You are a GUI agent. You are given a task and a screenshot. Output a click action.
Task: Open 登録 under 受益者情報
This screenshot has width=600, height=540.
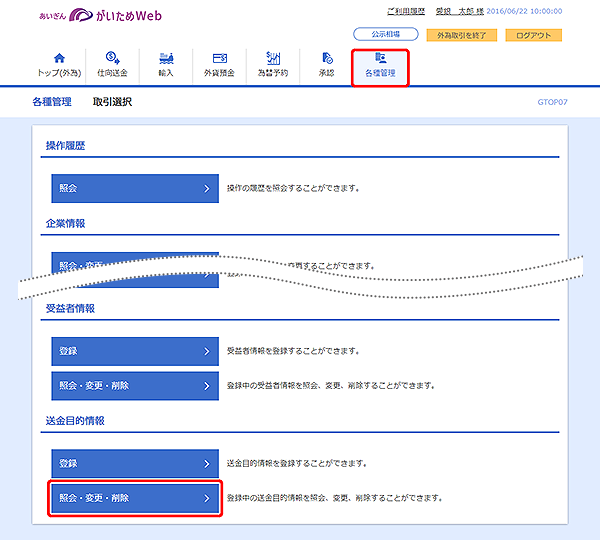point(135,351)
